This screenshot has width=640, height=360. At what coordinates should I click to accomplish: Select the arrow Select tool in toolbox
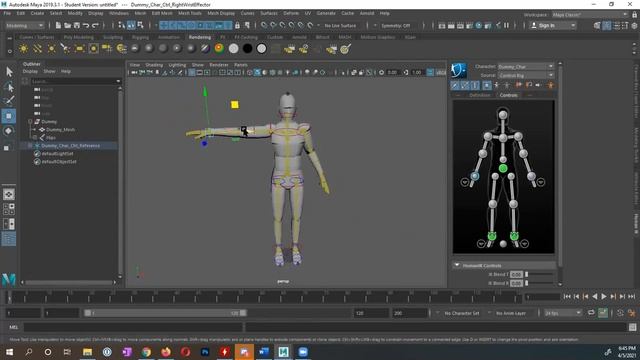coord(9,72)
